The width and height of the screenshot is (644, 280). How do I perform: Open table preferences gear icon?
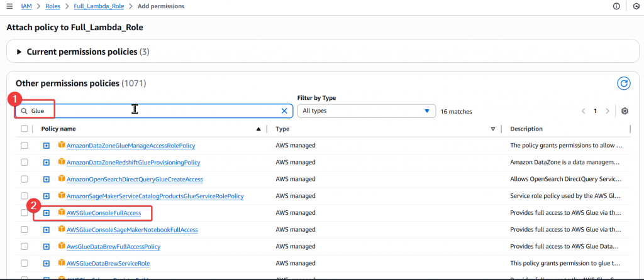tap(625, 111)
